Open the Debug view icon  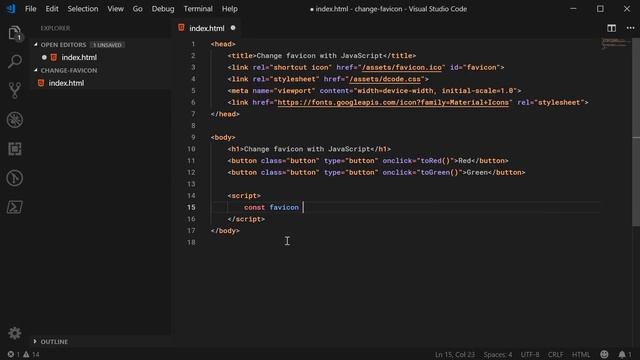(x=15, y=120)
